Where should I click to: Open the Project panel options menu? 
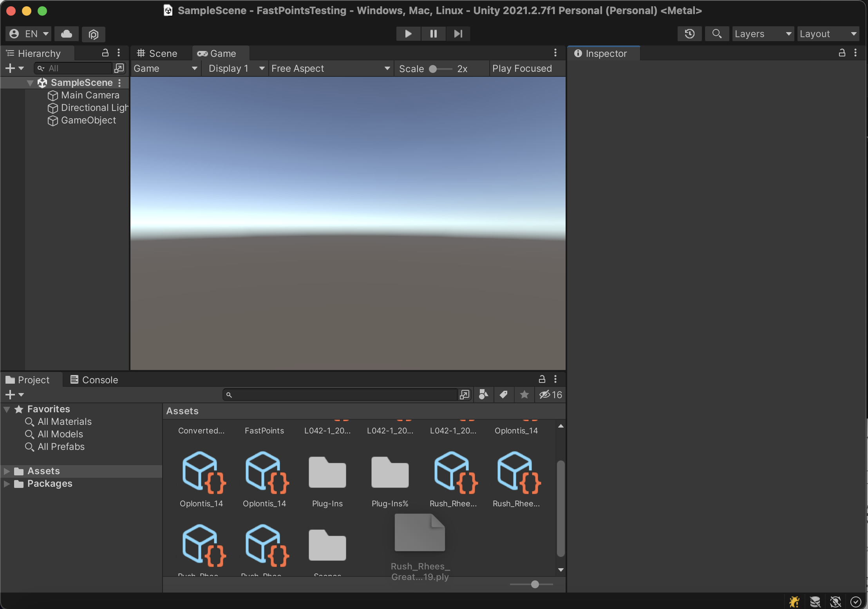(555, 379)
